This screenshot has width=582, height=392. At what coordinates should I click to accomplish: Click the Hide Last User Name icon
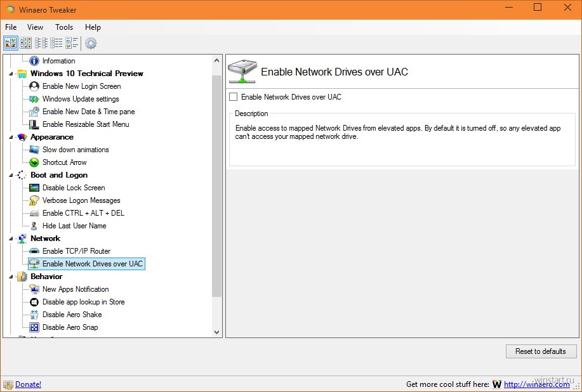click(34, 226)
